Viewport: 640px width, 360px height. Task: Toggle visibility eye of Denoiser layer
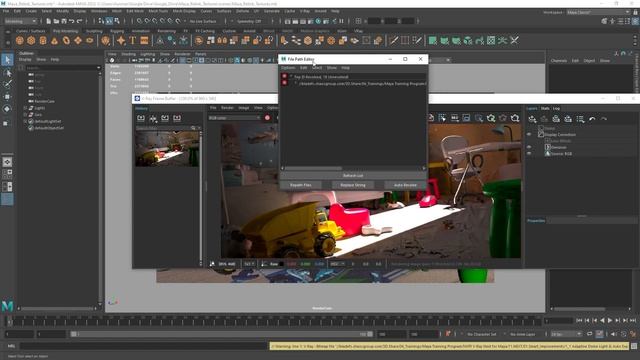529,147
